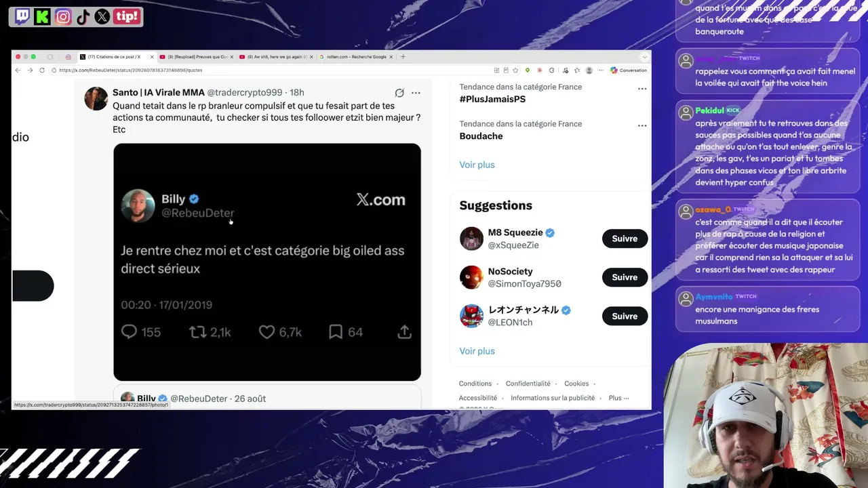Reload the page with refresh button
The height and width of the screenshot is (488, 868).
click(42, 70)
